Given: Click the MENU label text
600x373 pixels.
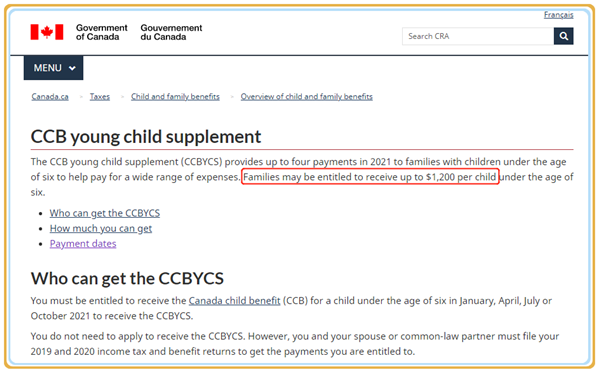Looking at the screenshot, I should click(x=47, y=68).
